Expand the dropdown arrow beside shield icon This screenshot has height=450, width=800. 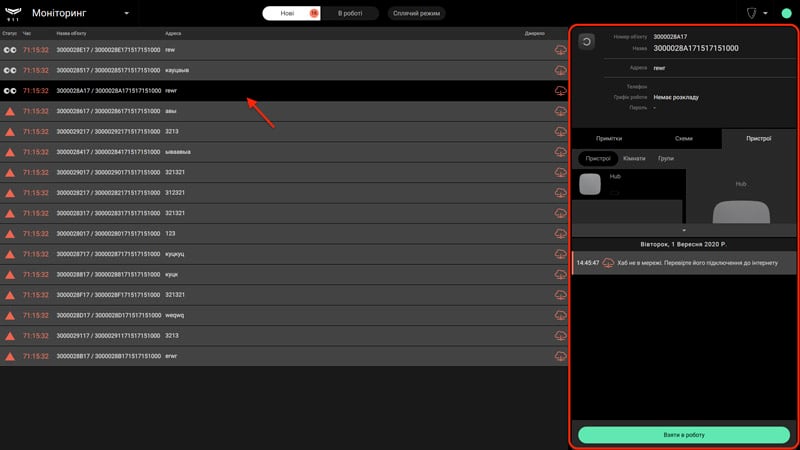[x=765, y=13]
